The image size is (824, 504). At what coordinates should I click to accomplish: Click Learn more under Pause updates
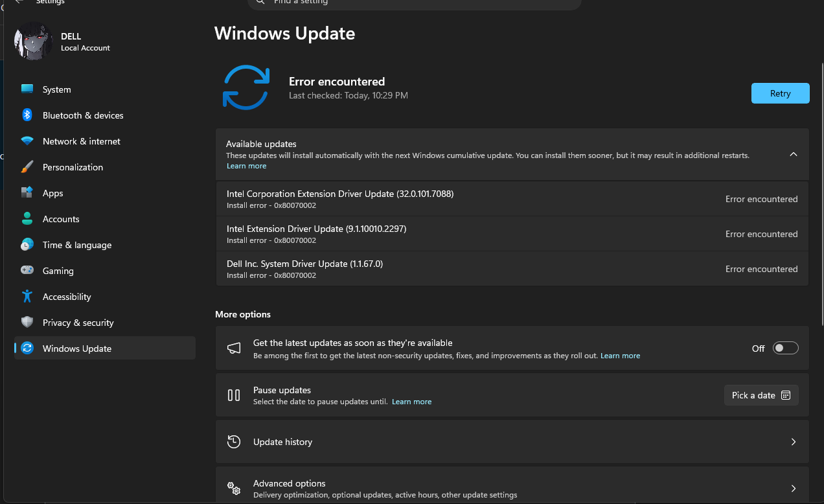pos(411,402)
